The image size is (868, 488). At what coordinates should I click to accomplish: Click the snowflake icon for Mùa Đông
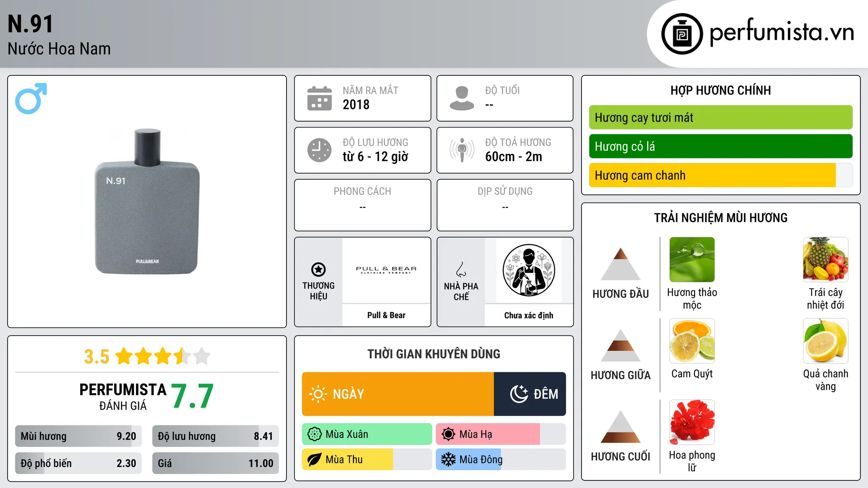pos(448,460)
